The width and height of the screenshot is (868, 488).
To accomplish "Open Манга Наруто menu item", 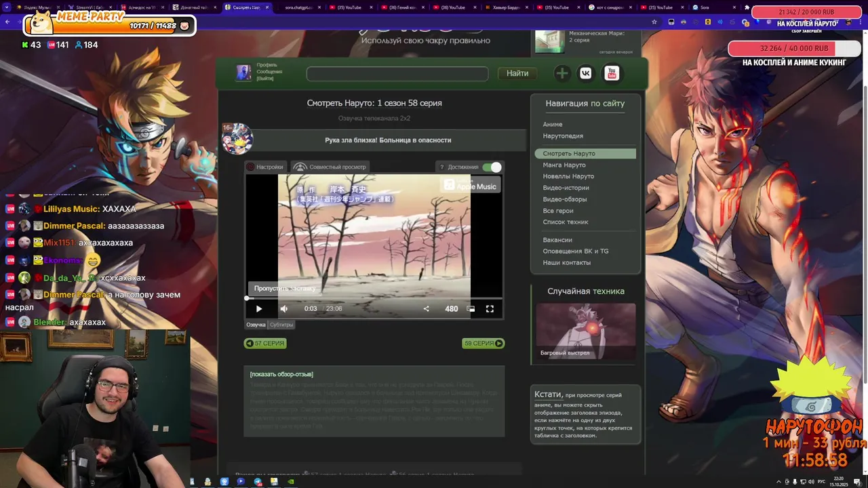I will coord(564,165).
